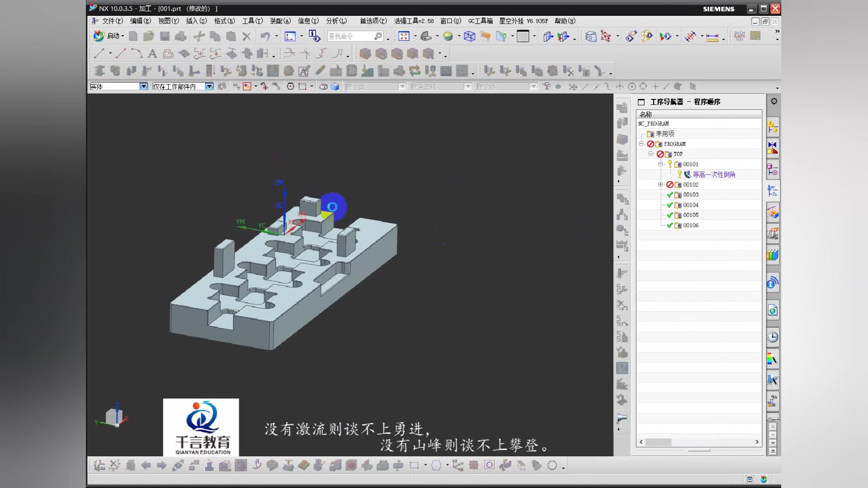Click the INCH/MM unit conversion icon
Viewport: 868px width, 488px height.
[x=739, y=36]
